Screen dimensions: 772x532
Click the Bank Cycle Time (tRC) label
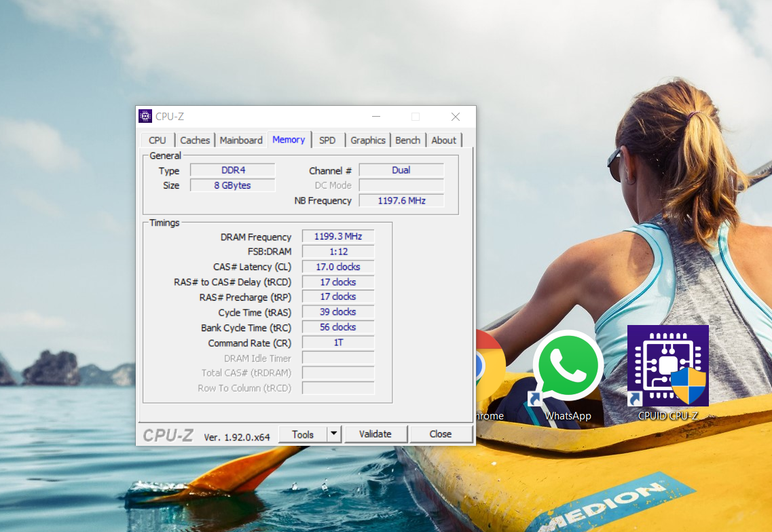click(246, 328)
